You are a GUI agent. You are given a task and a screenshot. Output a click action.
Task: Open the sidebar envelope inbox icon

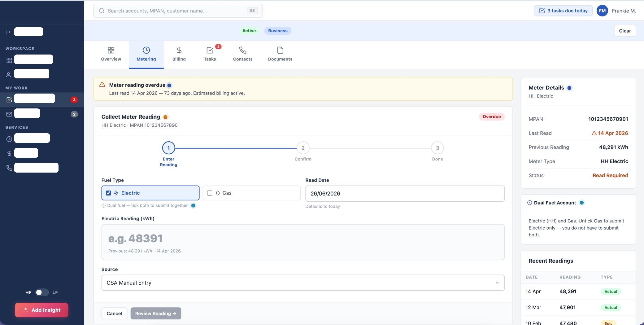coord(9,114)
